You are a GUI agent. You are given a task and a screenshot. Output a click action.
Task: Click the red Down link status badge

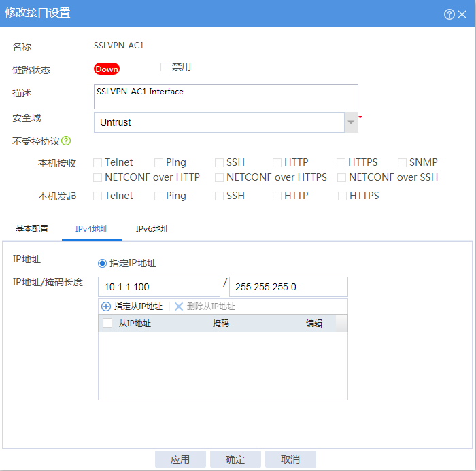coord(106,69)
